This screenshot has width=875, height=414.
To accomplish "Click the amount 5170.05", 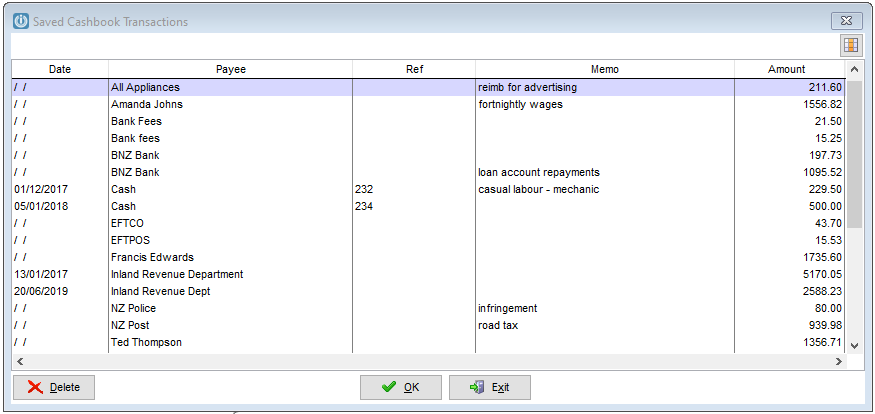I will 825,274.
